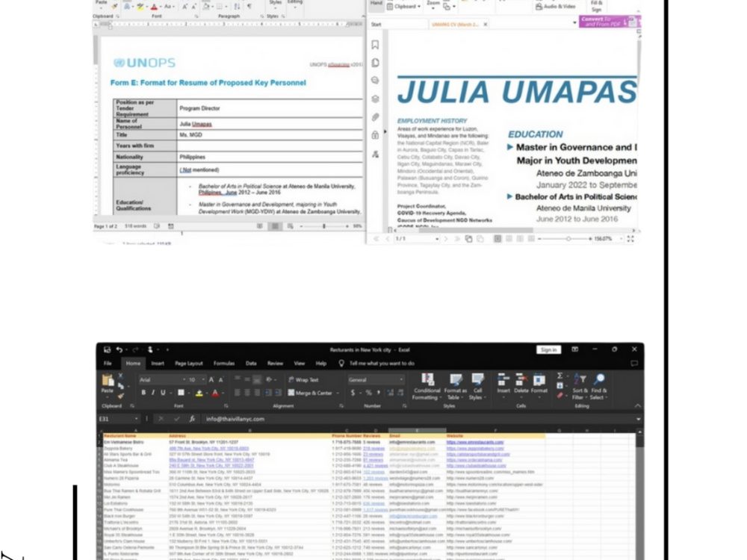The height and width of the screenshot is (560, 747).
Task: Click the Convert To and From PDF banner
Action: [x=610, y=22]
